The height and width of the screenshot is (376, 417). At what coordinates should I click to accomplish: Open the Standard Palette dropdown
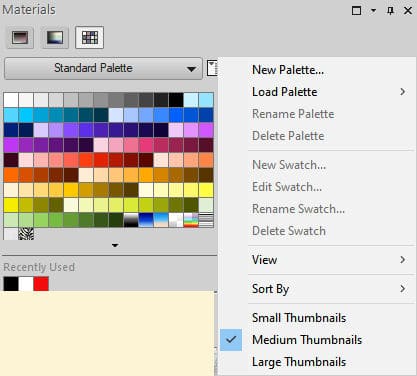pos(103,68)
